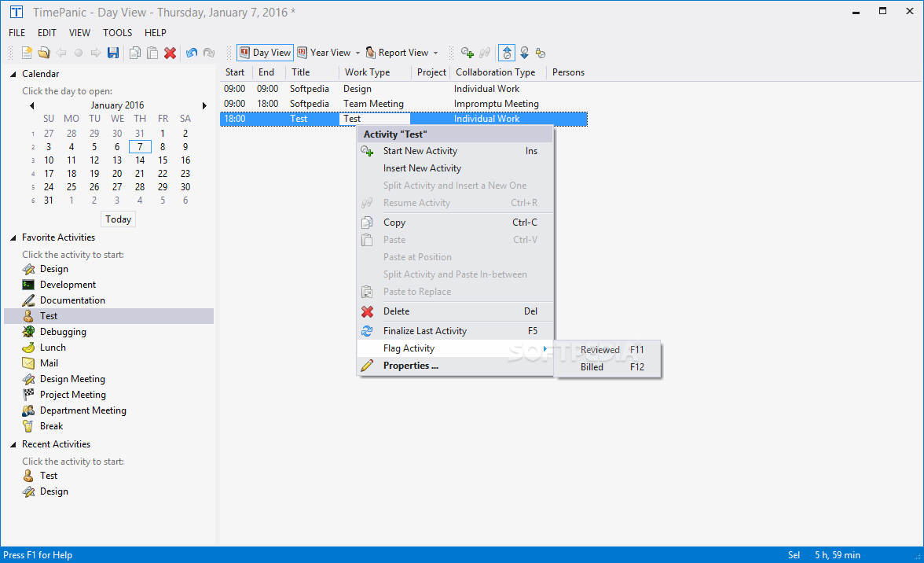Screen dimensions: 924x563
Task: Start the Department Meeting favorite activity
Action: click(83, 410)
